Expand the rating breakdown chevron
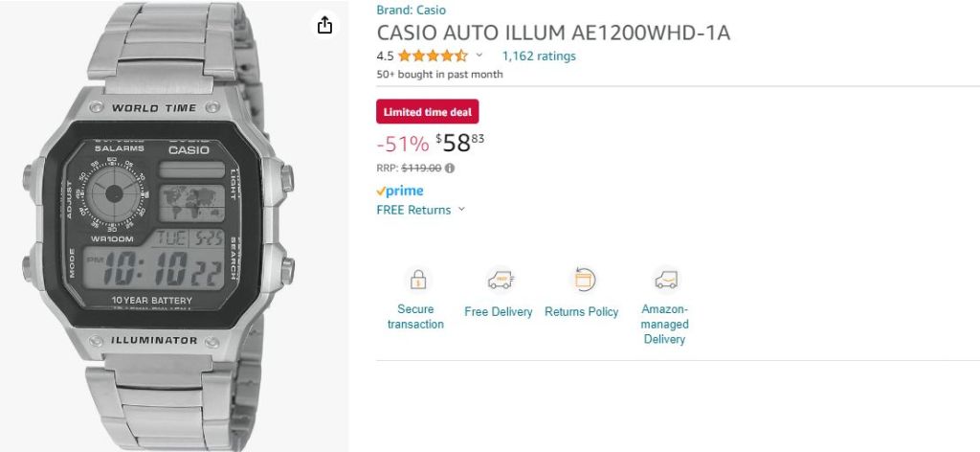 [479, 56]
